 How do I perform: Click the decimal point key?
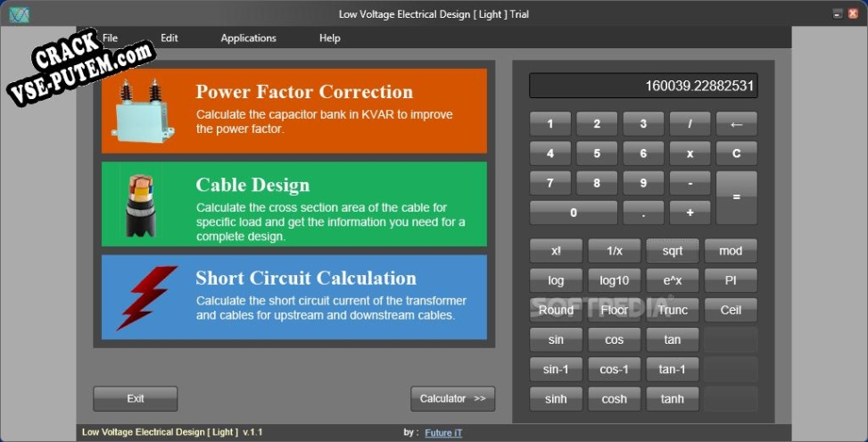[643, 213]
